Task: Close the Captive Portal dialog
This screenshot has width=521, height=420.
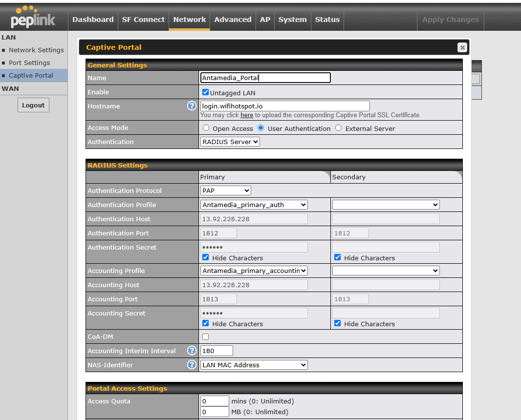Action: coord(462,47)
